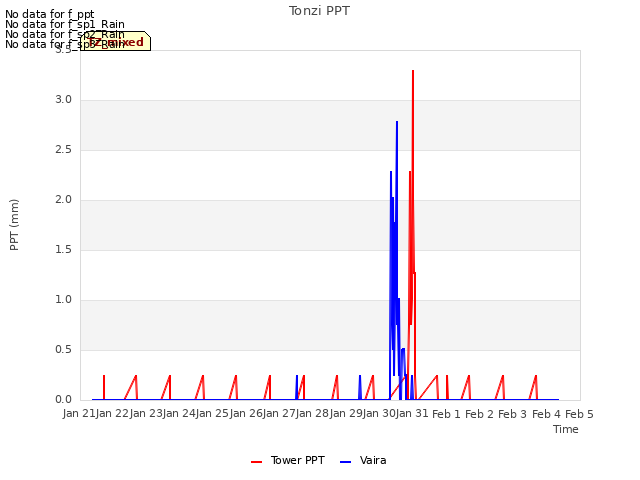Select the Time x-axis label
The image size is (640, 480).
click(566, 429)
